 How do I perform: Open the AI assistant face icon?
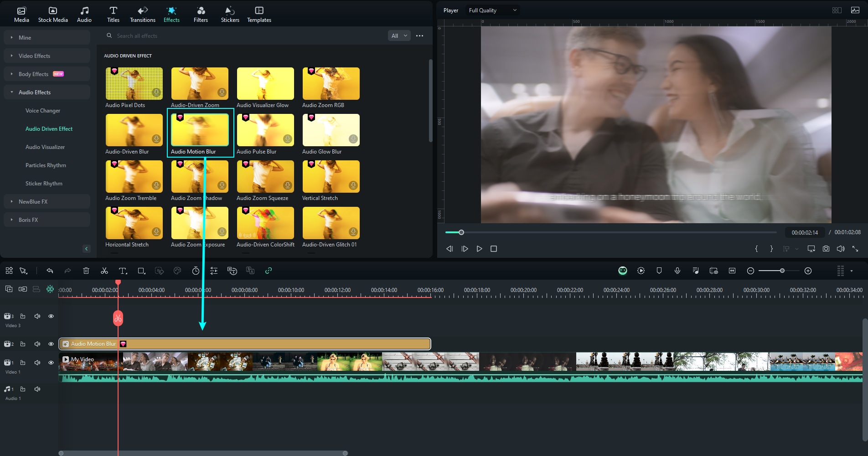pos(623,271)
